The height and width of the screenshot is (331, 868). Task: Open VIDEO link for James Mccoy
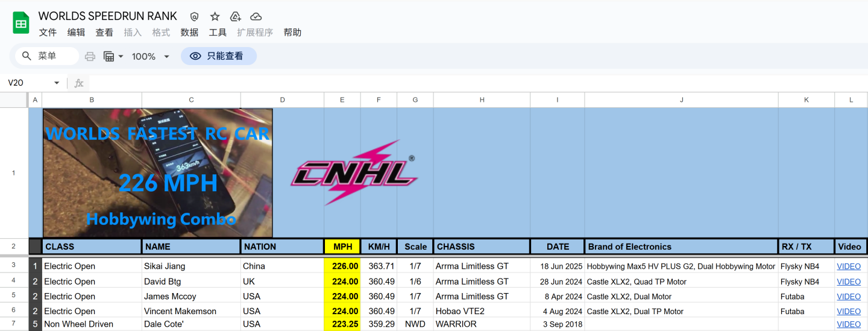click(849, 297)
